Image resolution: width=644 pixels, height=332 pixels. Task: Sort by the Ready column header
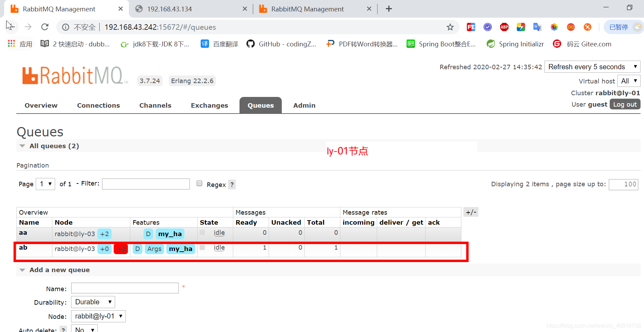click(x=246, y=222)
